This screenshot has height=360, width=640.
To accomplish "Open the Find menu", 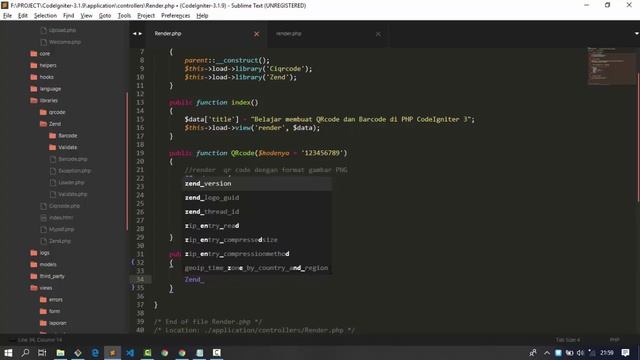I will coord(69,16).
